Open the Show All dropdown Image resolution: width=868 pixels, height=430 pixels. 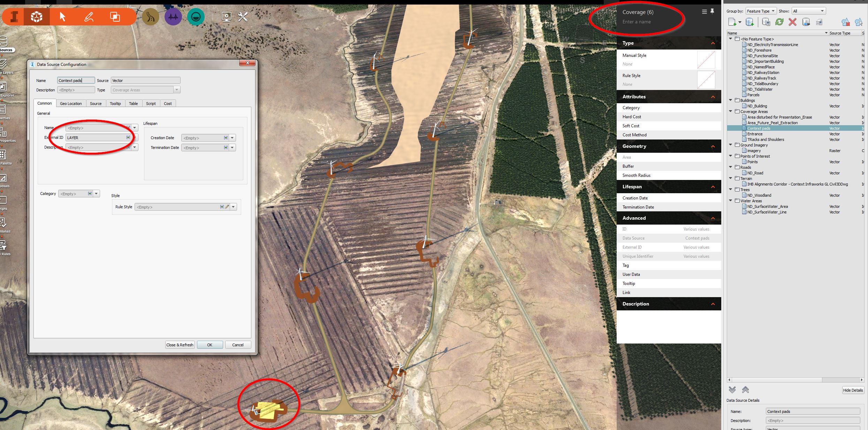click(809, 11)
